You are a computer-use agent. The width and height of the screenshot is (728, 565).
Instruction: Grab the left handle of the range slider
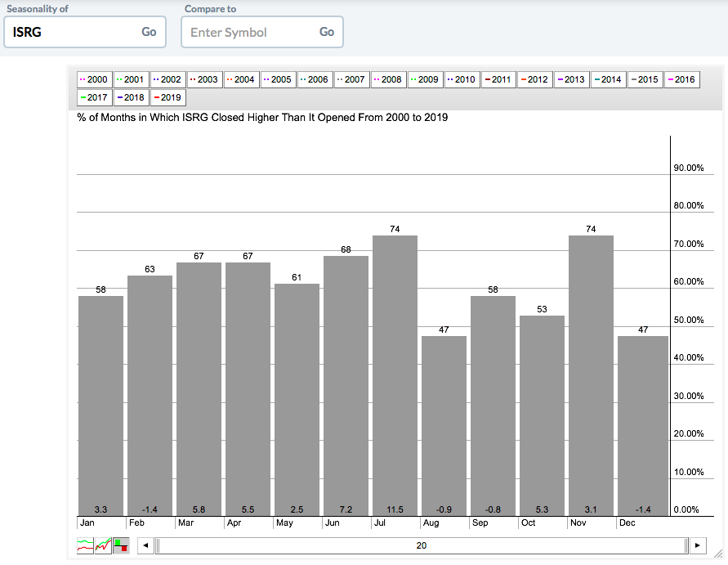(x=158, y=545)
